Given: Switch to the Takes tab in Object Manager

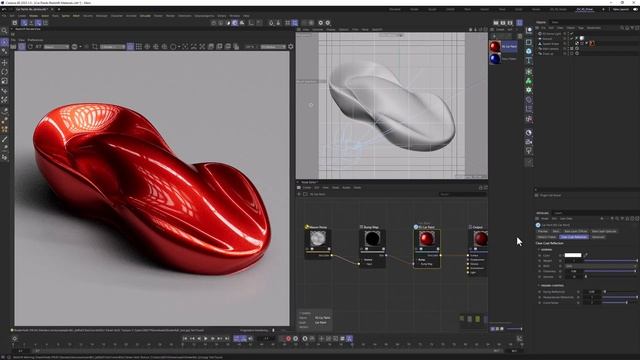Looking at the screenshot, I should pyautogui.click(x=555, y=22).
